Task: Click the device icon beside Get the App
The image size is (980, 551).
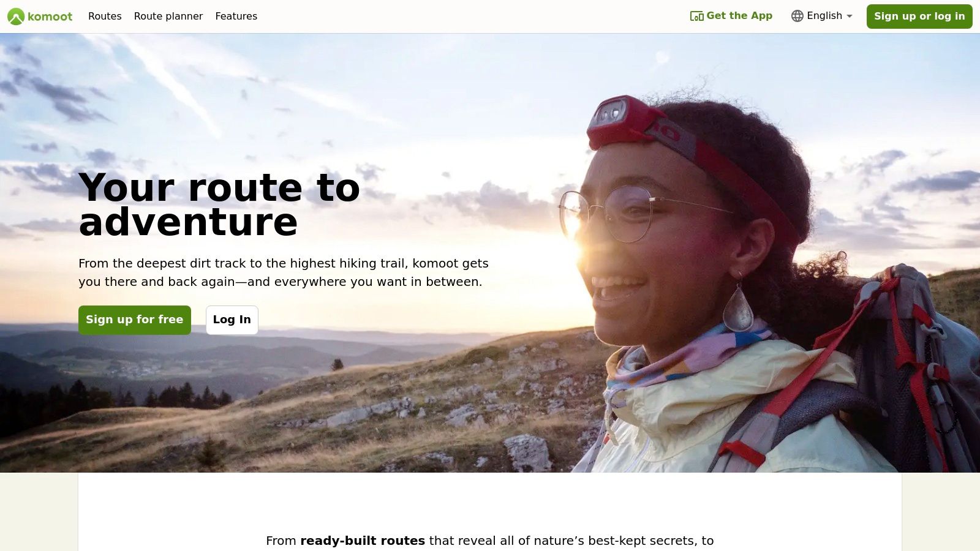Action: 697,17
